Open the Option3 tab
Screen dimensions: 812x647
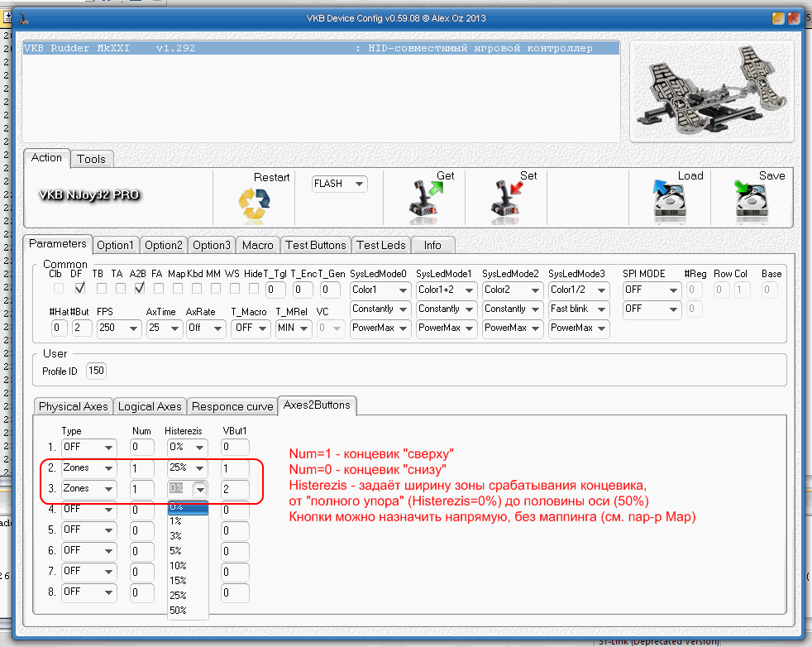coord(212,245)
